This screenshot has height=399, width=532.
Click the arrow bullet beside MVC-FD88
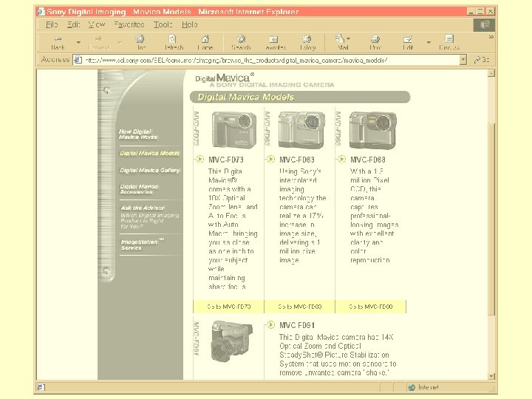click(x=341, y=159)
